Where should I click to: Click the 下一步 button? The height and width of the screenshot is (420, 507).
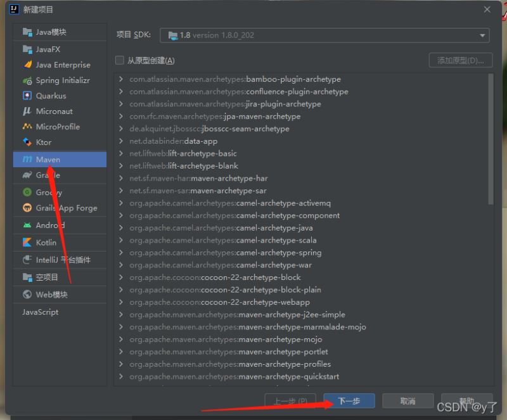[x=349, y=401]
